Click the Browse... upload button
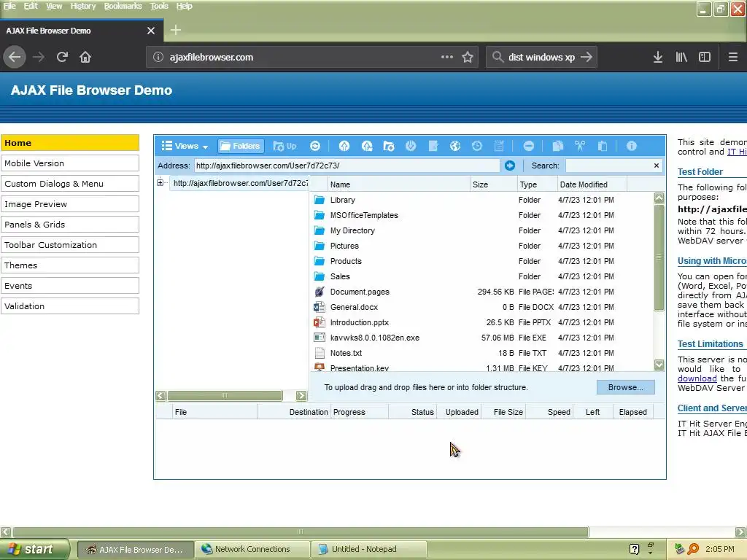747x560 pixels. coord(625,387)
